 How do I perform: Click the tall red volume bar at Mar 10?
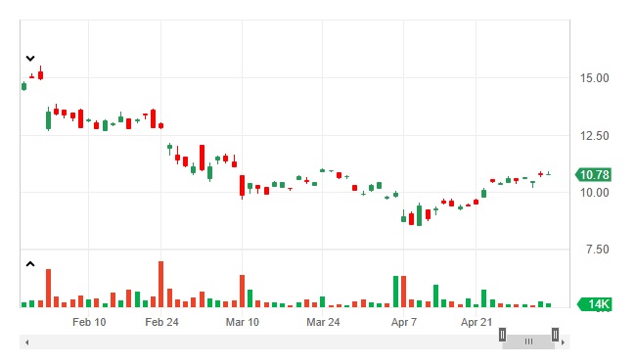[x=242, y=291]
